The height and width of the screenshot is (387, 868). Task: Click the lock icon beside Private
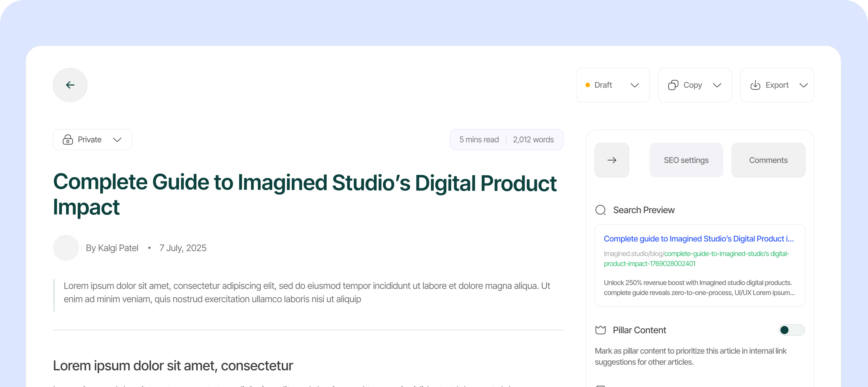click(x=68, y=140)
